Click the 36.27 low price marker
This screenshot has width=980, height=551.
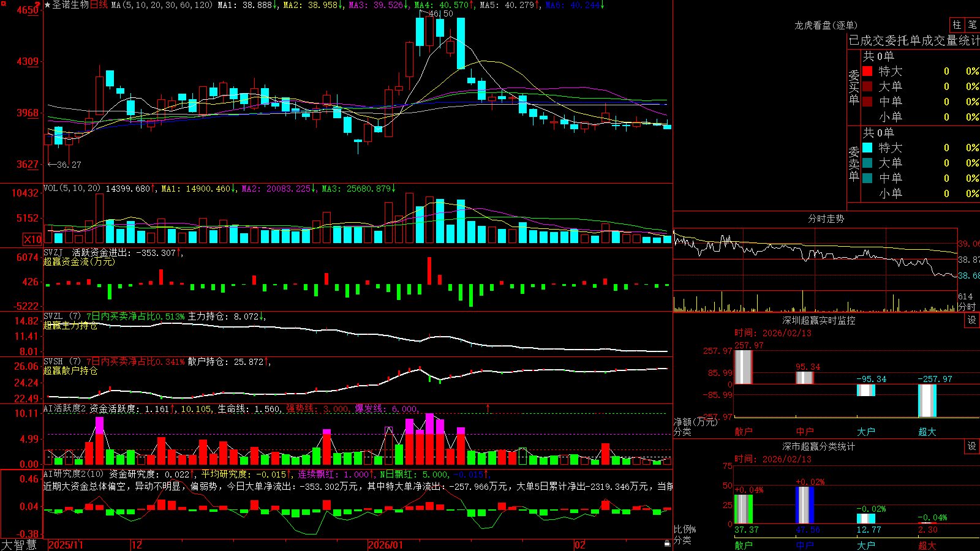69,165
